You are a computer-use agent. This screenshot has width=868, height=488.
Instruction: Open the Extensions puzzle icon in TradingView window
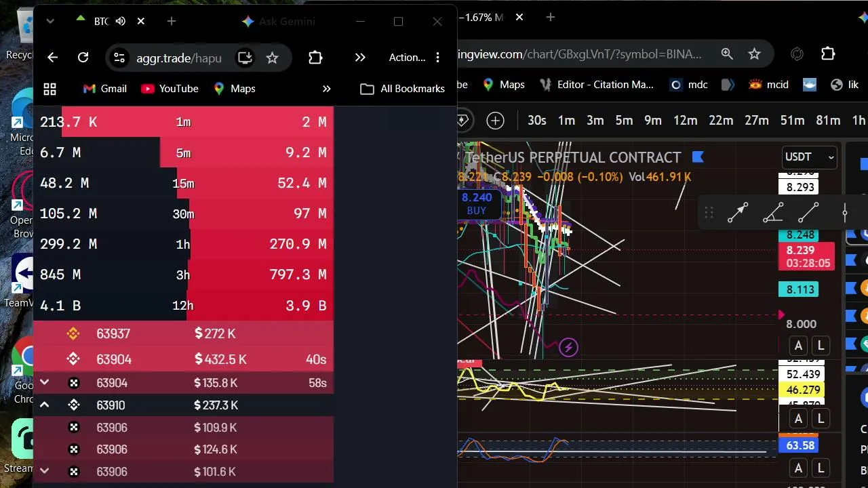(x=828, y=54)
